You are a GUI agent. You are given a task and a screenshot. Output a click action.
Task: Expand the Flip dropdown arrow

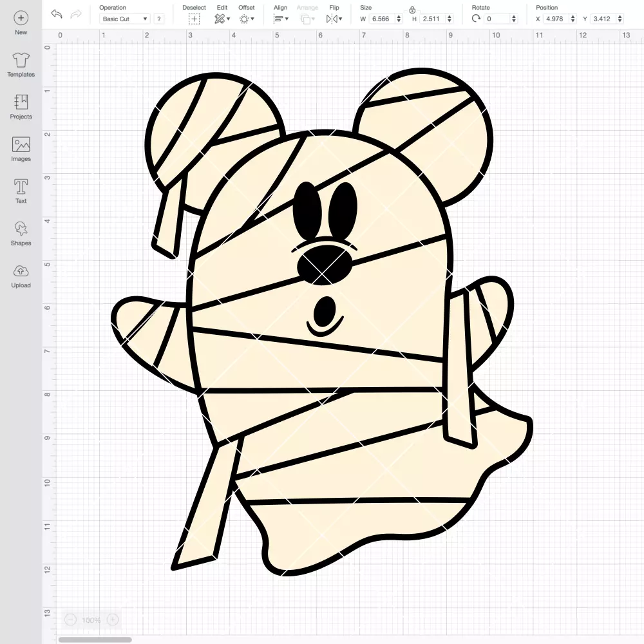click(341, 19)
